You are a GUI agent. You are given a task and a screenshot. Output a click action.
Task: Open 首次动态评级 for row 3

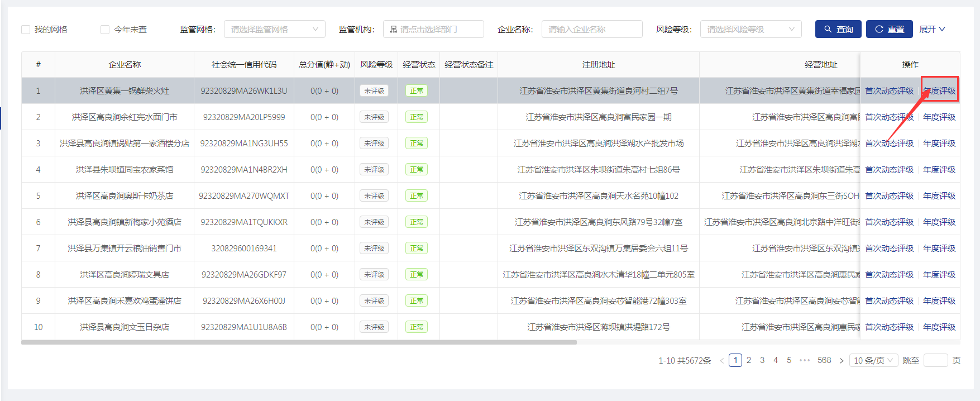[889, 144]
